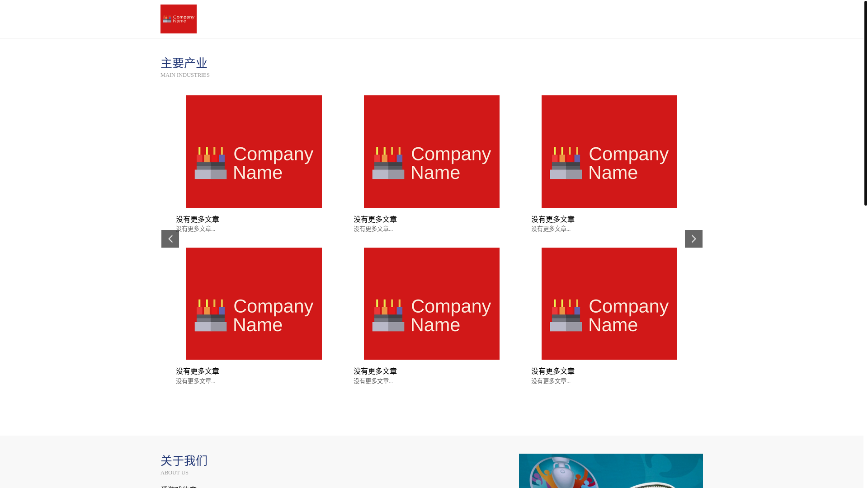This screenshot has height=488, width=868.
Task: Click the 关于我们 section heading
Action: (x=184, y=460)
